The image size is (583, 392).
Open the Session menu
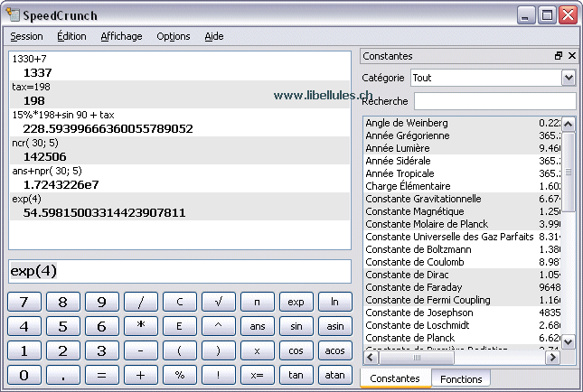[26, 36]
